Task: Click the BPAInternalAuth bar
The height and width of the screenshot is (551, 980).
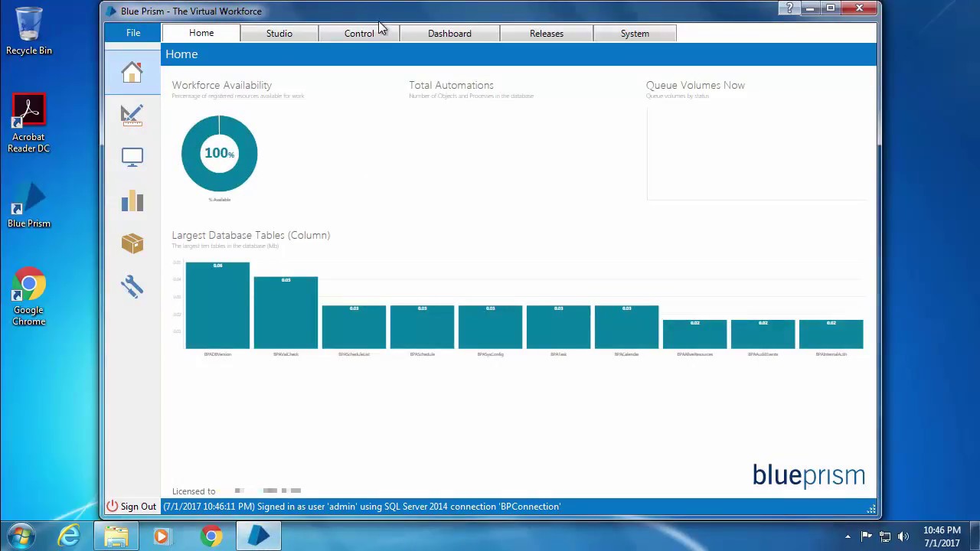Action: [x=831, y=334]
